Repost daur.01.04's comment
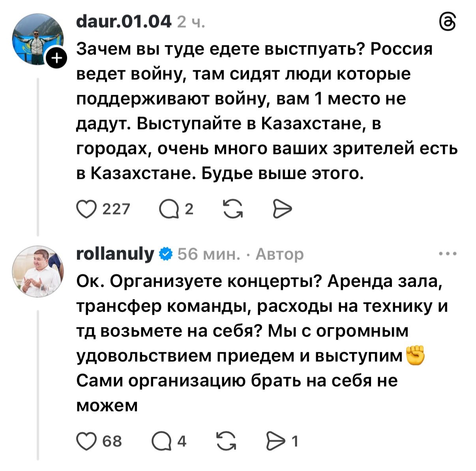The width and height of the screenshot is (476, 471). tap(233, 209)
